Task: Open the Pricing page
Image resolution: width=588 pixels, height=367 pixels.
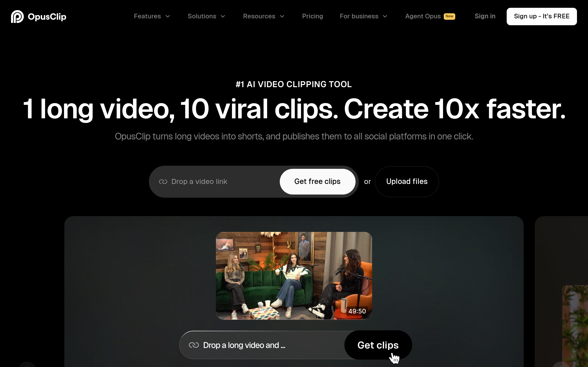Action: click(x=312, y=16)
